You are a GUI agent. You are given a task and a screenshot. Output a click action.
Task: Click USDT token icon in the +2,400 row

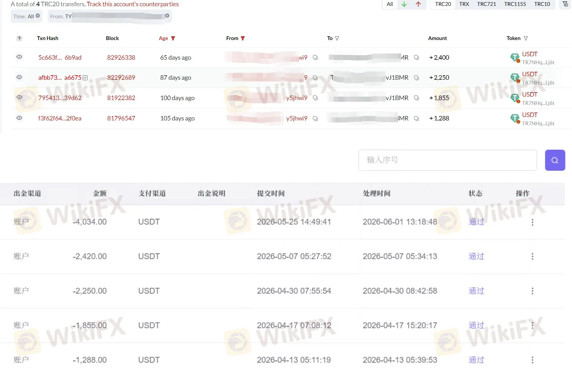point(515,58)
